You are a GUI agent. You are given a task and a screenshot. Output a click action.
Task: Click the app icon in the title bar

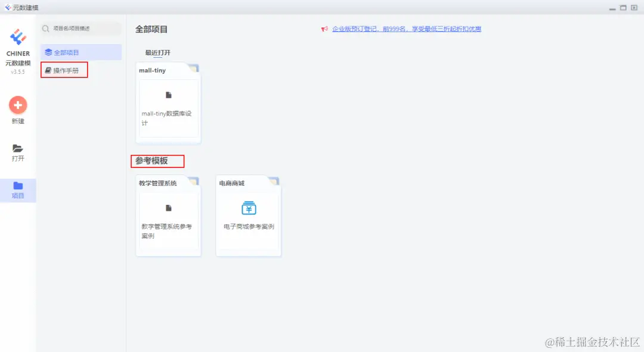[7, 7]
